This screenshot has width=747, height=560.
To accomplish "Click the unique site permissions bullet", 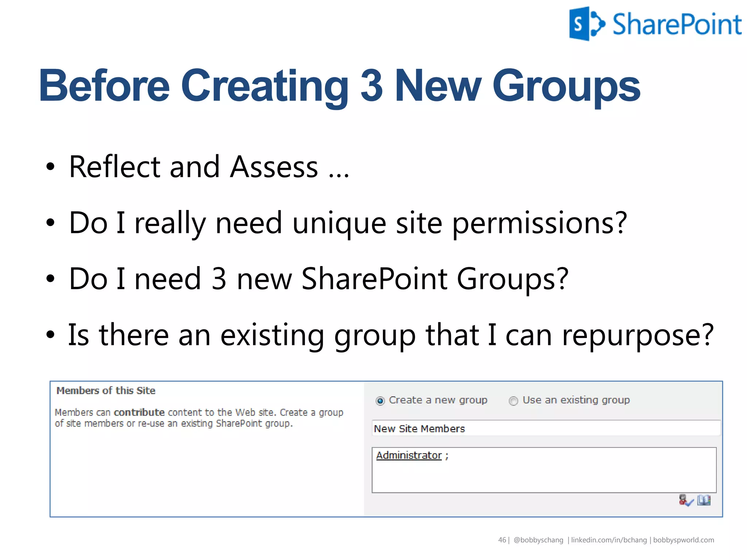I will click(x=347, y=223).
